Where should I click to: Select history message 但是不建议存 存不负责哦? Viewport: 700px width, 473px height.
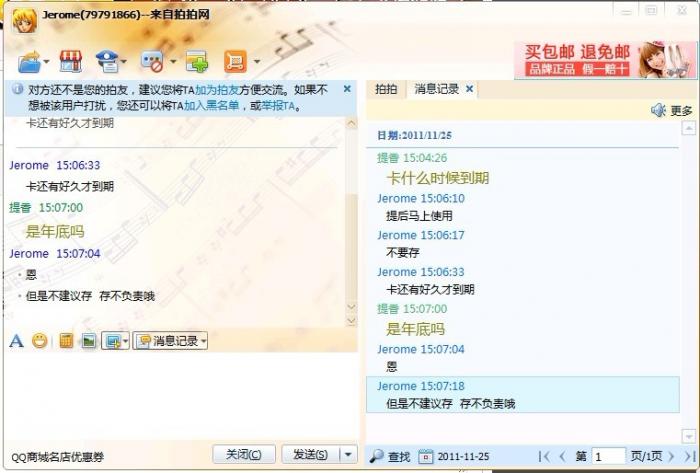pyautogui.click(x=522, y=394)
